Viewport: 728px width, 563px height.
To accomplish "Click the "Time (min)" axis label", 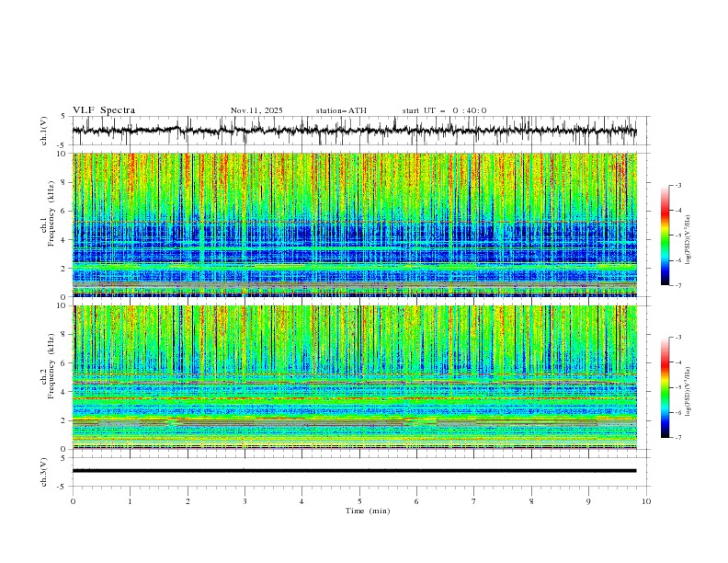I will coord(368,511).
